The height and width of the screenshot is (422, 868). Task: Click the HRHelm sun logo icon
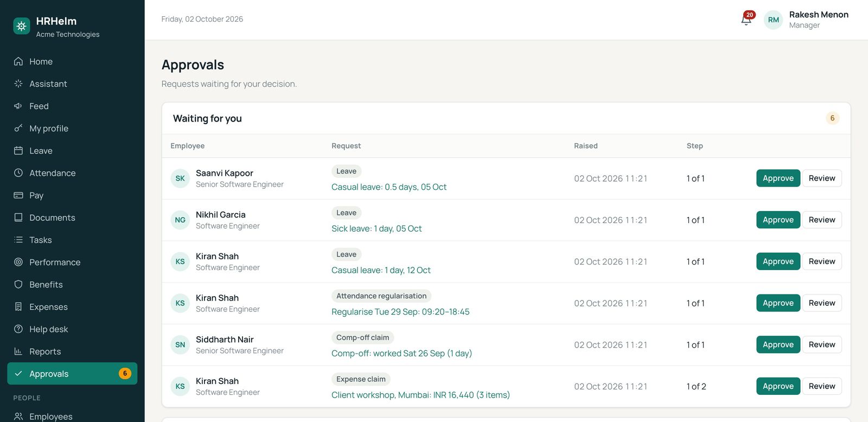tap(22, 26)
